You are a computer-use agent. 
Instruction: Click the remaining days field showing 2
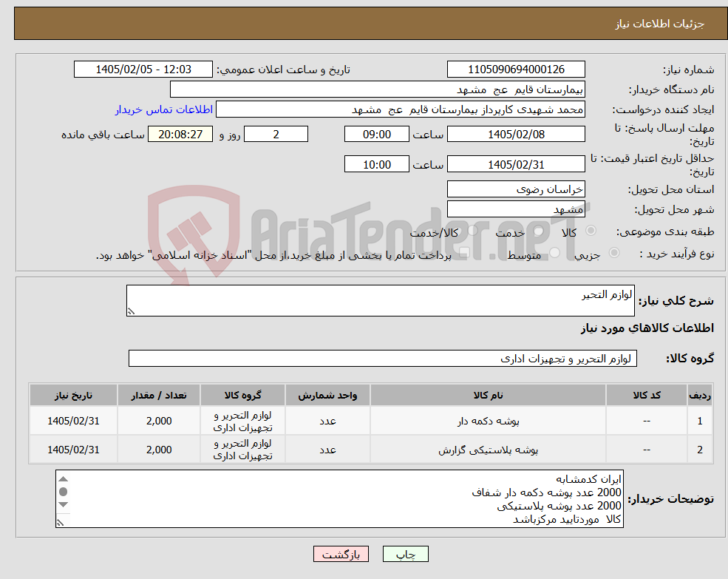point(276,135)
